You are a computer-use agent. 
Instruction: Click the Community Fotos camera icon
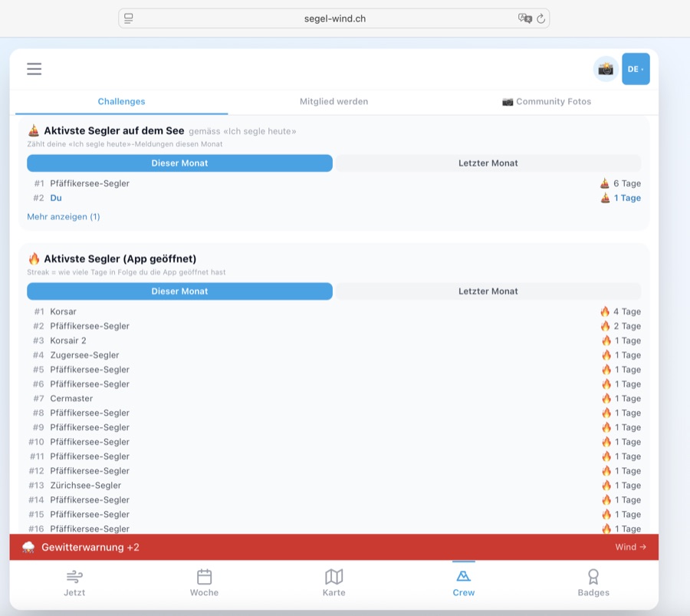tap(508, 102)
